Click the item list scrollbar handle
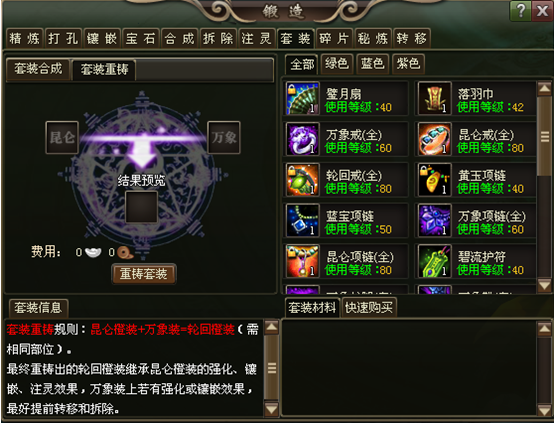554x423 pixels. (544, 136)
